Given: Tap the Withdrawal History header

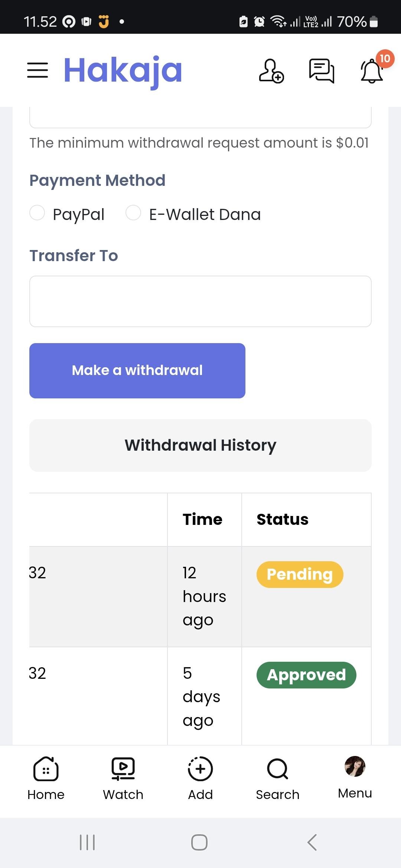Looking at the screenshot, I should 200,445.
